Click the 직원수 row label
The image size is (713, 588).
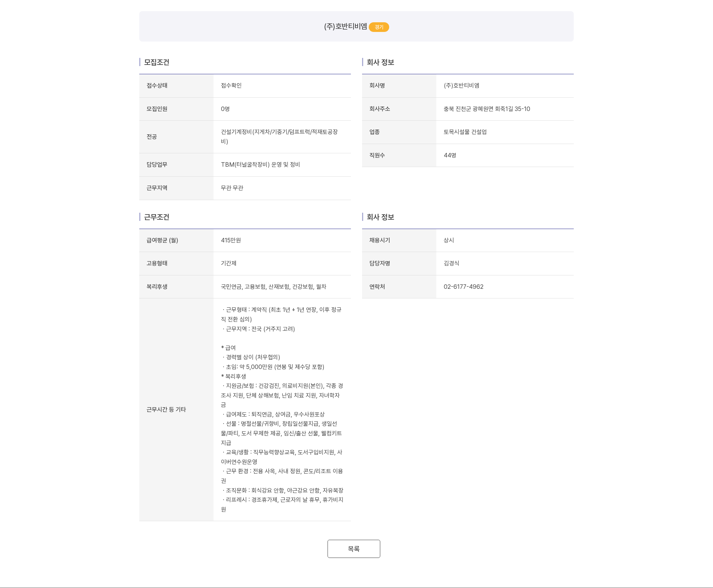tap(377, 156)
